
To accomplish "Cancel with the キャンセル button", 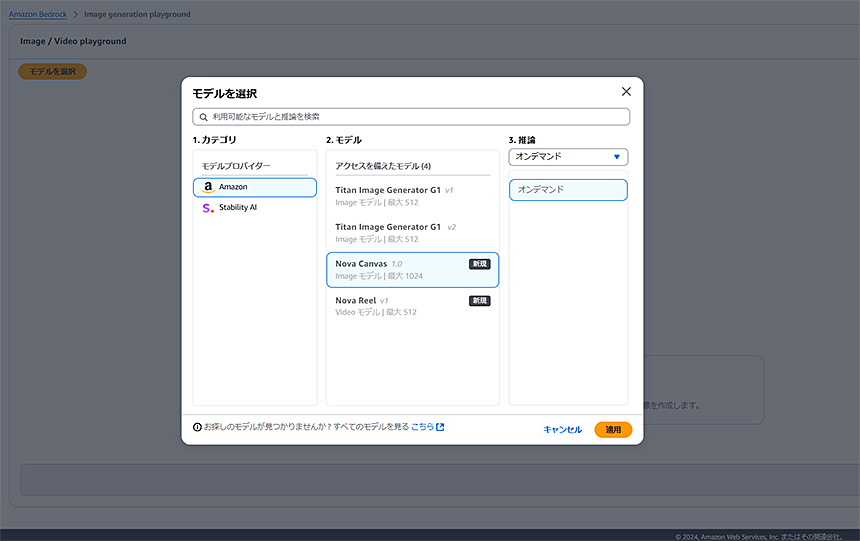I will click(x=562, y=430).
